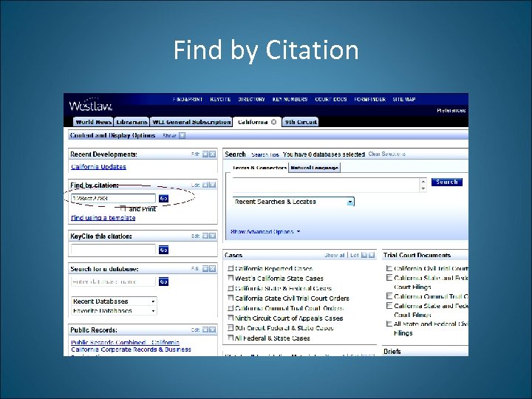Minimize the Recent Developments panel
532x399 pixels.
(205, 154)
